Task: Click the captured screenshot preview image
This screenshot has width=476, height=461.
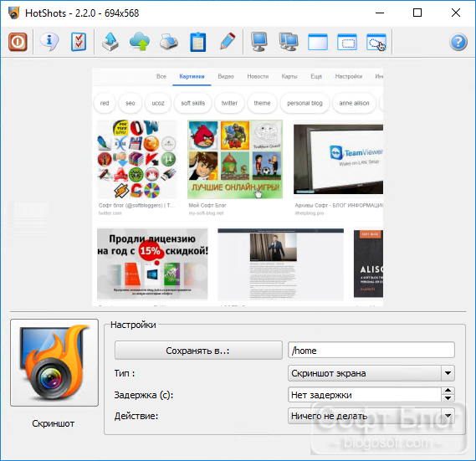Action: [238, 187]
